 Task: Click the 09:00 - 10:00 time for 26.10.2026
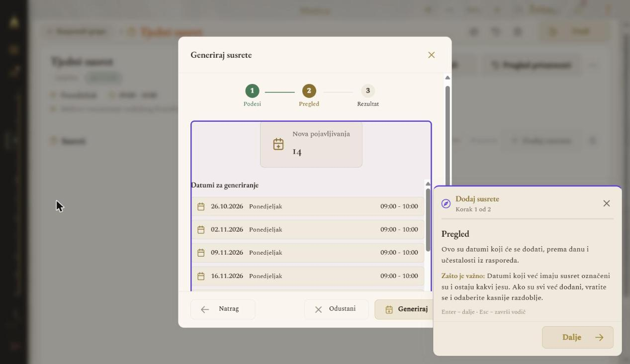pos(399,206)
